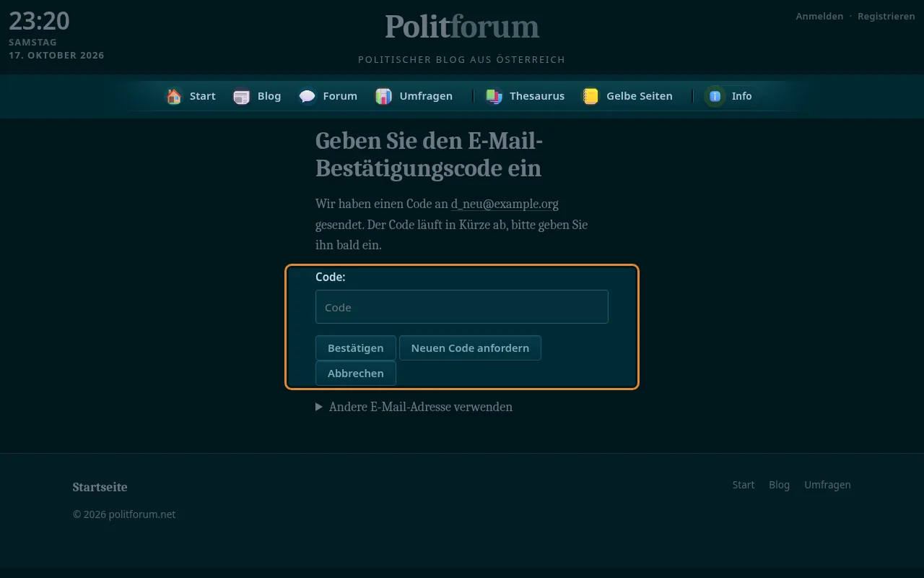Click the Umfragen chart icon
The image size is (924, 578).
tap(384, 96)
